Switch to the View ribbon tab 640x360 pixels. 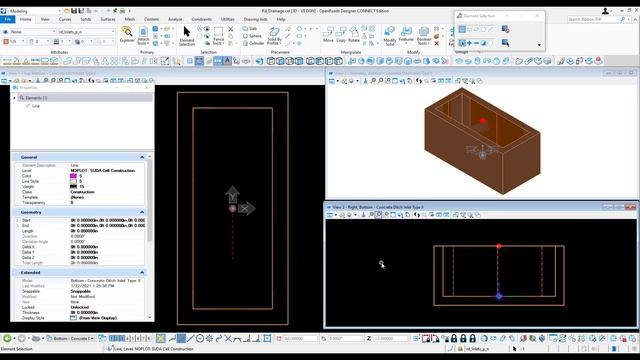point(45,19)
